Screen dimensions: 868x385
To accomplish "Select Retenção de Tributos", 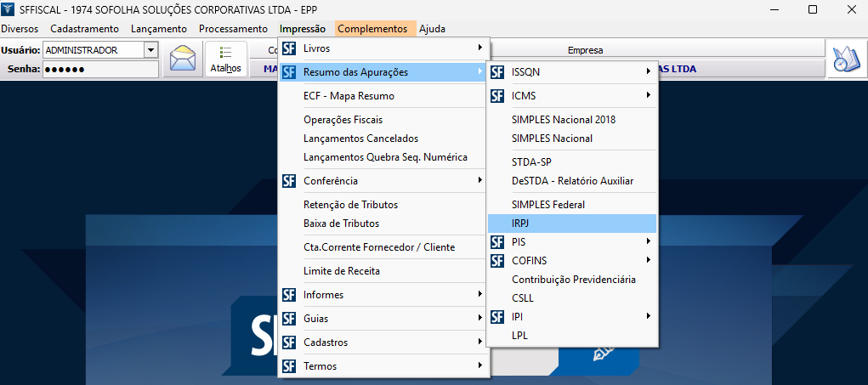I will pyautogui.click(x=350, y=205).
